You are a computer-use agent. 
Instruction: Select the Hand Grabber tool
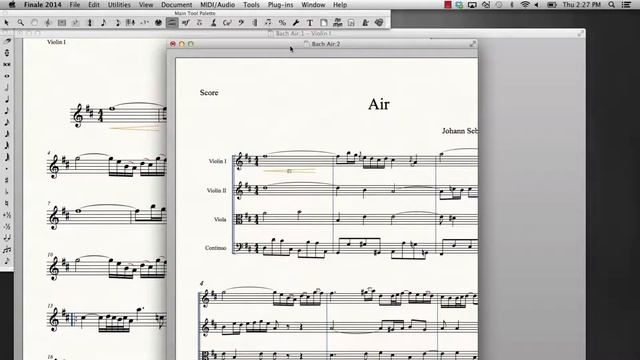tap(34, 22)
